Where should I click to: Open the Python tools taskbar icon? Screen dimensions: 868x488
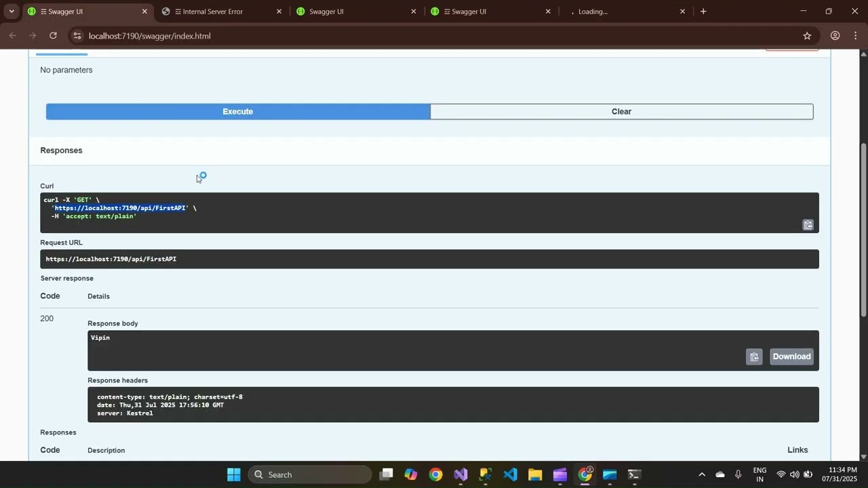click(486, 474)
